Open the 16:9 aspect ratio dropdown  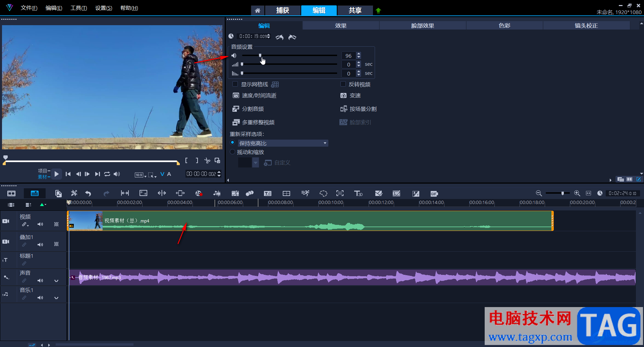point(141,175)
